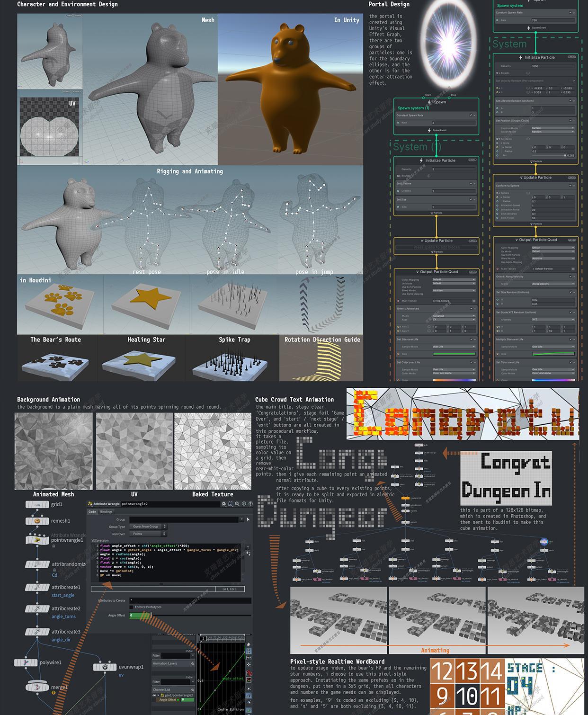Click the Set Size over Life green curve field

click(x=454, y=354)
